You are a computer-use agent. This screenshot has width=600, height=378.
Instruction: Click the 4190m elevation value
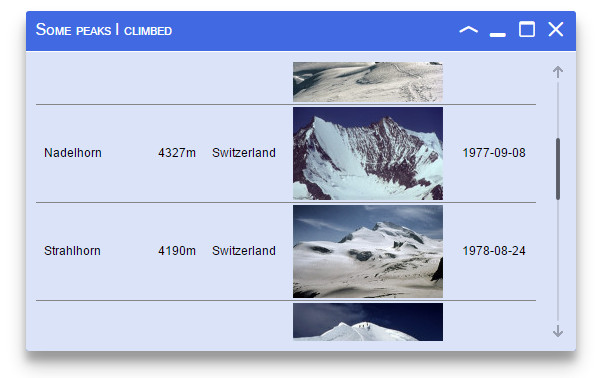click(177, 251)
